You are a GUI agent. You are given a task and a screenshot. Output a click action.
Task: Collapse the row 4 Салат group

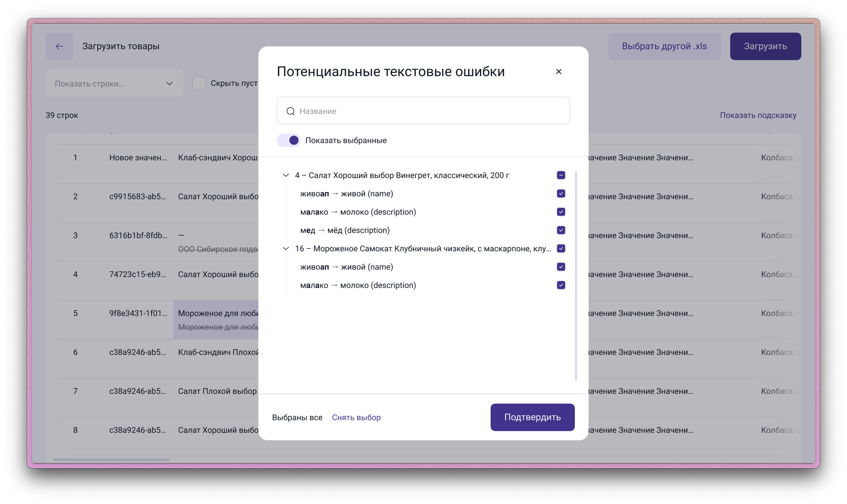[x=286, y=175]
